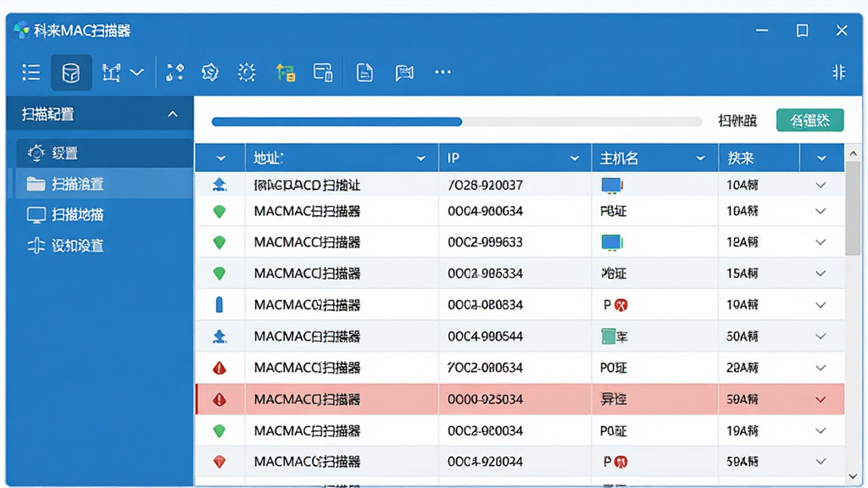This screenshot has width=868, height=488.
Task: Open the dropdown in the first header column
Action: [x=221, y=158]
